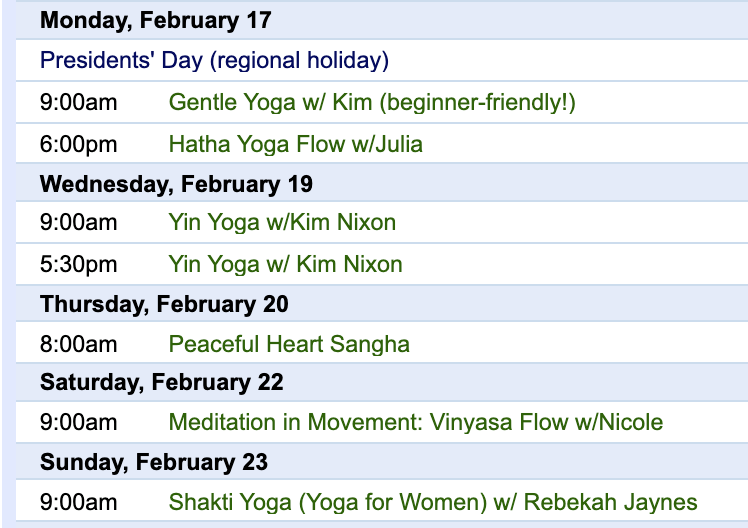Open Peaceful Heart Sangha event

coord(289,344)
